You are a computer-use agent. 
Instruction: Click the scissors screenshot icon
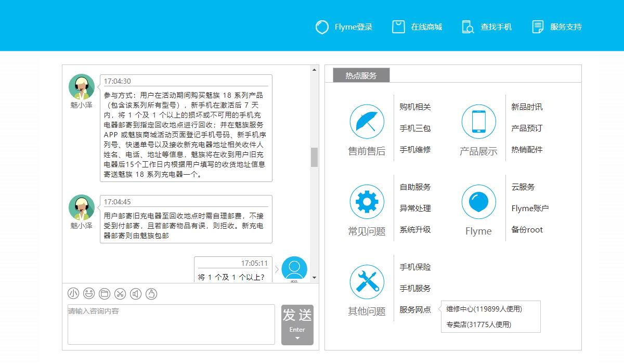point(120,294)
